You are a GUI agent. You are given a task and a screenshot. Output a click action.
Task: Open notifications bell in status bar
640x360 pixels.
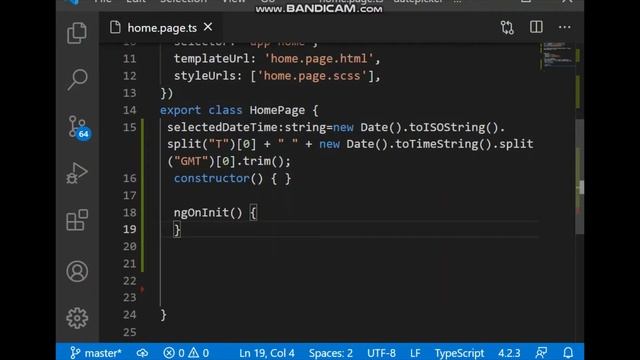(568, 353)
